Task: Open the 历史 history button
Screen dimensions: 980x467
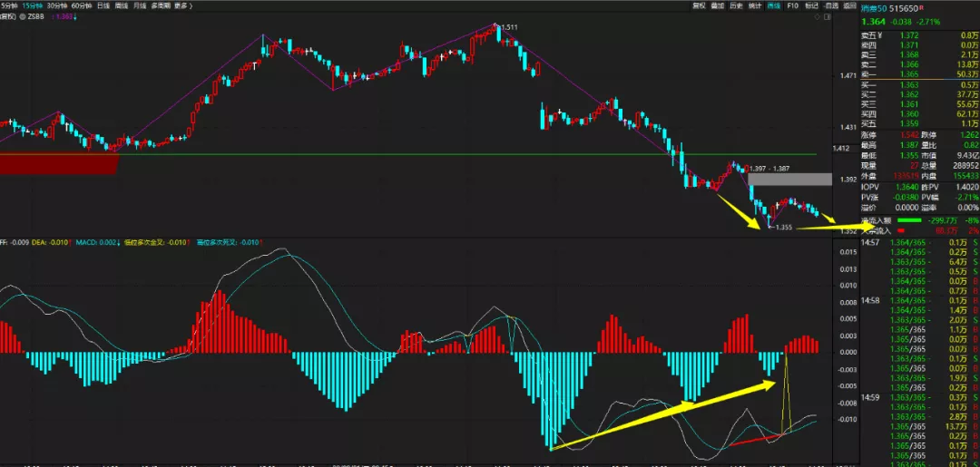Action: [x=736, y=5]
